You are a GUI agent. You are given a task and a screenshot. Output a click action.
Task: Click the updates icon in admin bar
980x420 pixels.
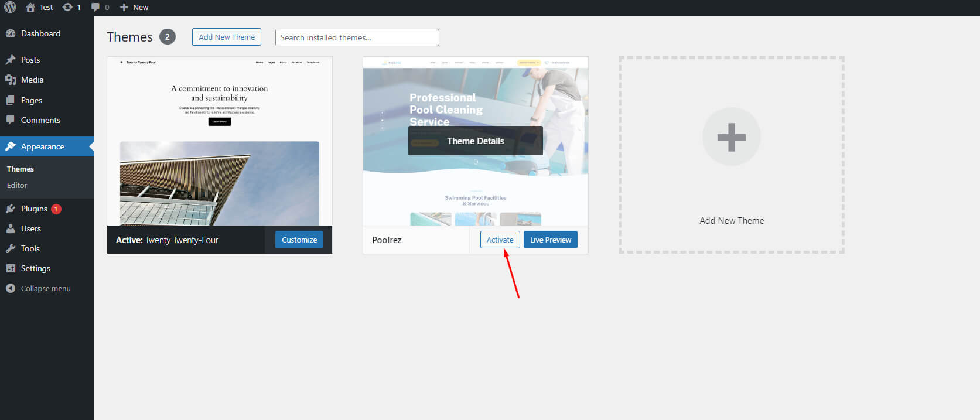[x=68, y=7]
